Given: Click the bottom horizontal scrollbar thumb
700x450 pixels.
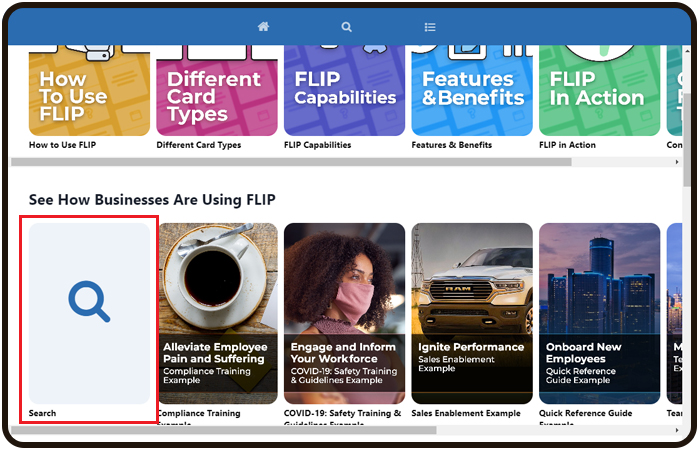Looking at the screenshot, I should (224, 430).
